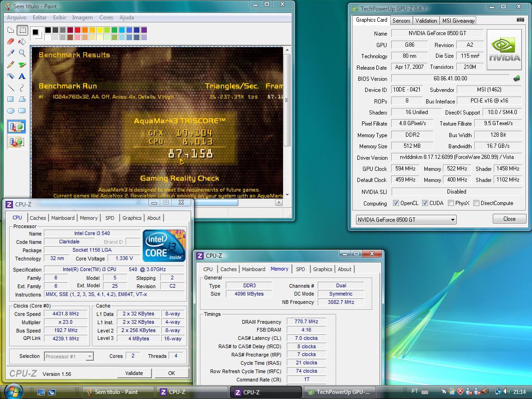Screen dimensions: 532x399
Task: Click the DRAM Frequency value 770.7 MHz
Action: 306,321
